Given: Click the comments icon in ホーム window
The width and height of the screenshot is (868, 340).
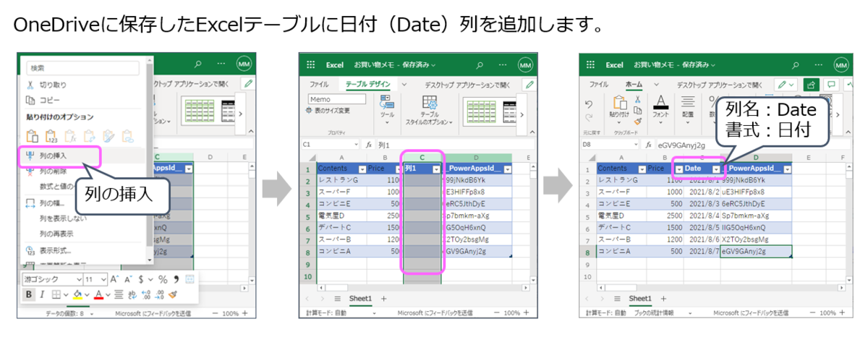Looking at the screenshot, I should click(x=830, y=84).
